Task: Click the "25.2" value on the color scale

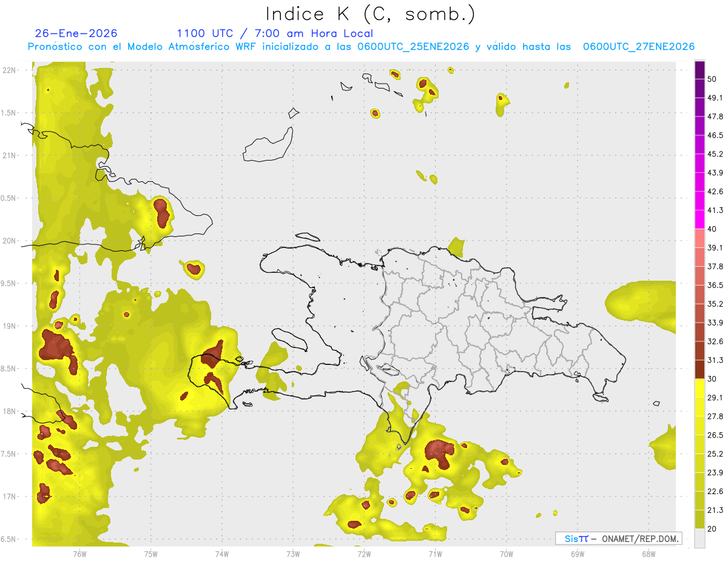Action: pyautogui.click(x=715, y=454)
